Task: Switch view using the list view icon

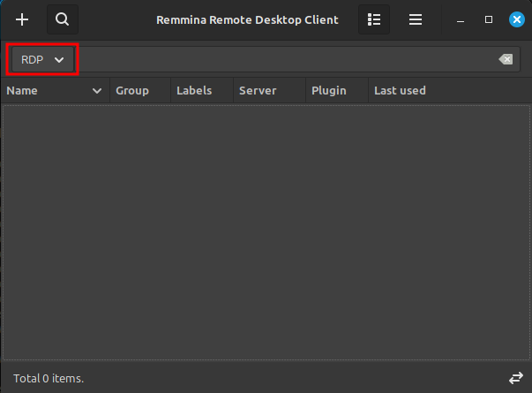Action: click(x=374, y=19)
